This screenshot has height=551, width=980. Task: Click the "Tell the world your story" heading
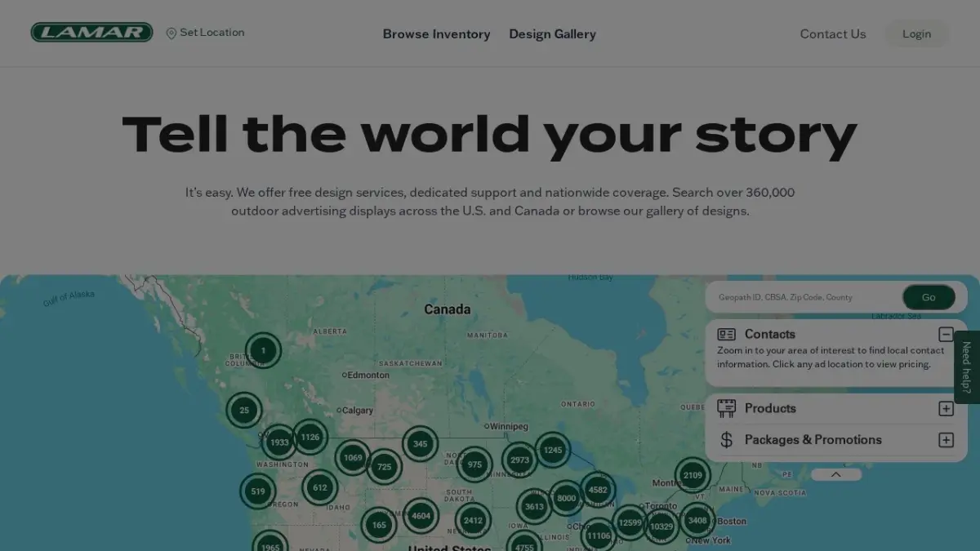pos(490,135)
